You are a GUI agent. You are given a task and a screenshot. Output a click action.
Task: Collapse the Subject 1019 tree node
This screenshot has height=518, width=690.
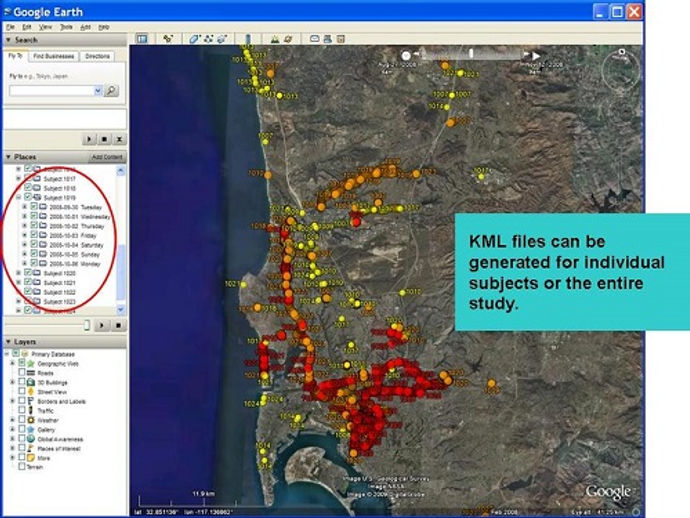[x=18, y=197]
